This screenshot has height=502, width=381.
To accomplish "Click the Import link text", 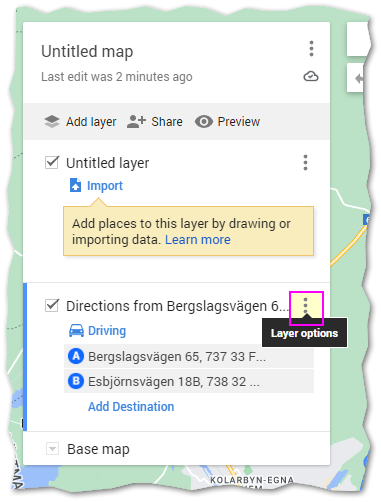I will [x=105, y=186].
